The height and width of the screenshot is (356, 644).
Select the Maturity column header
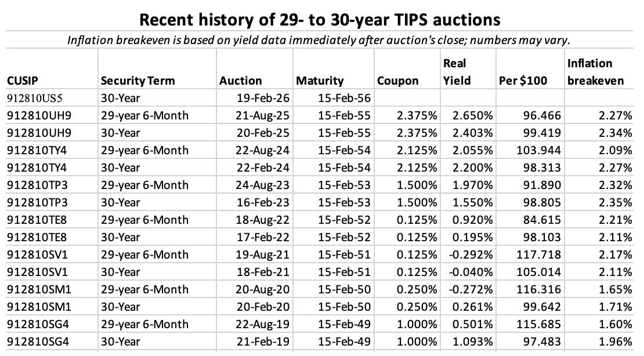320,81
